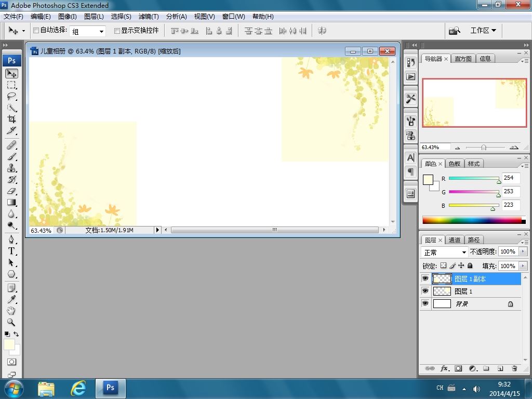Viewport: 532px width, 399px height.
Task: Select the Zoom tool
Action: (x=11, y=322)
